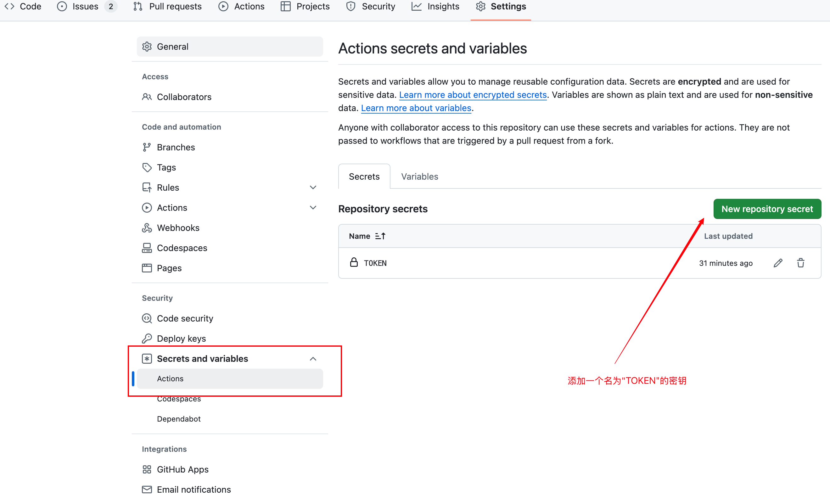Click the Deploy keys key icon
830x504 pixels.
(x=147, y=338)
